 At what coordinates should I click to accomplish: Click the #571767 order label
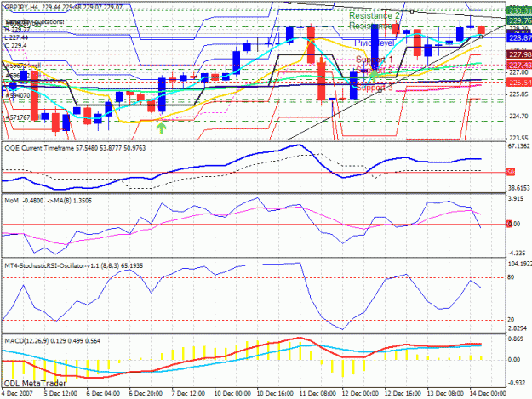point(19,117)
